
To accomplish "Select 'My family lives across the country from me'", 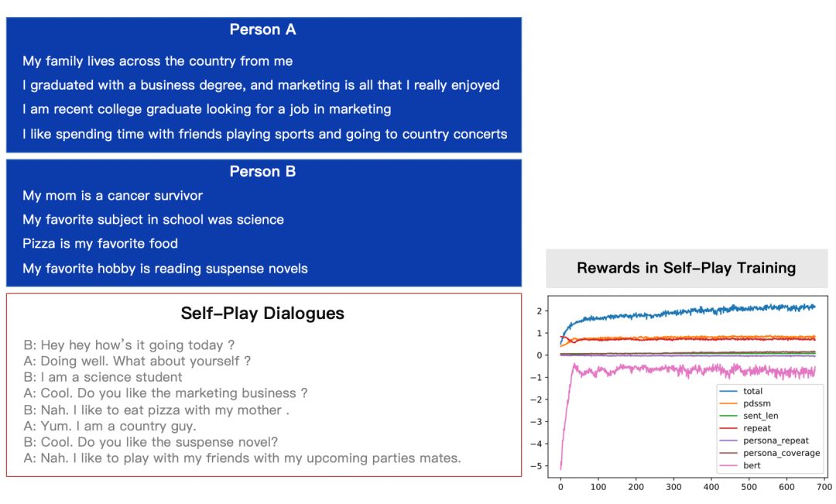I will tap(157, 61).
